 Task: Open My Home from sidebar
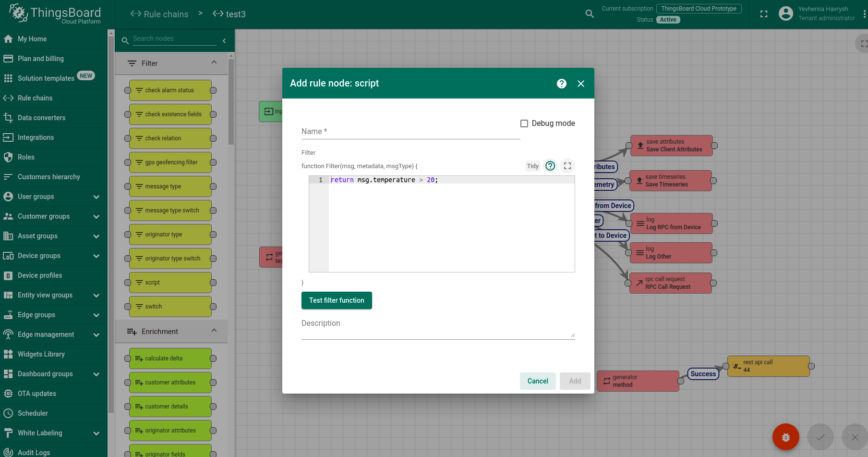pyautogui.click(x=54, y=39)
